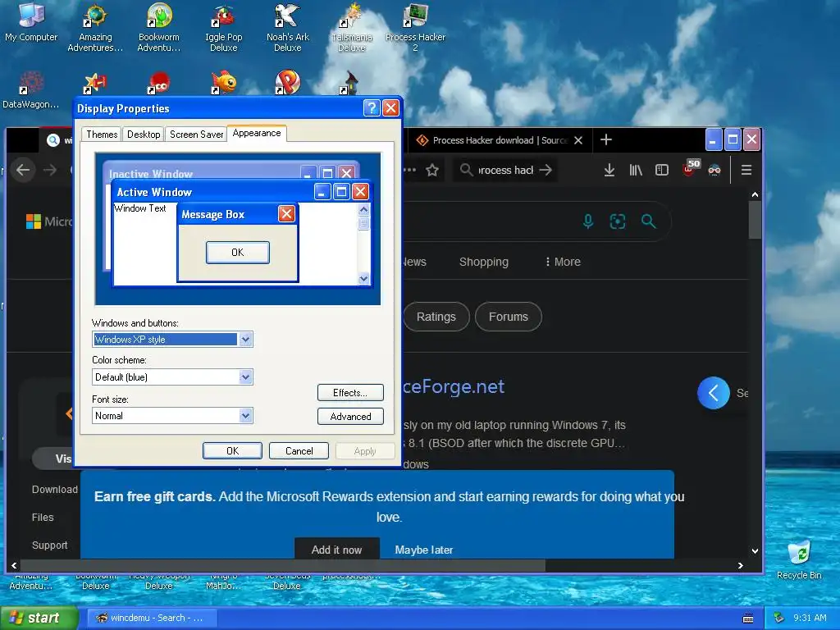Switch to the Desktop tab

144,135
